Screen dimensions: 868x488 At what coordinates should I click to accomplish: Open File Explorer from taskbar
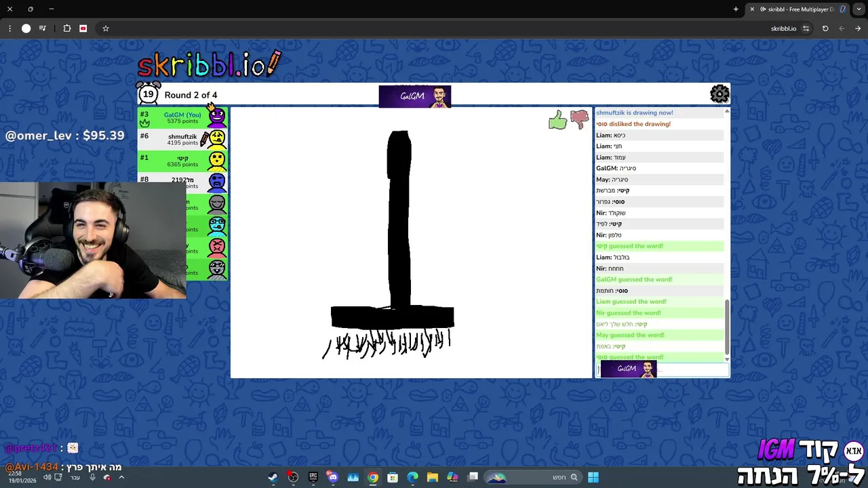pos(432,477)
